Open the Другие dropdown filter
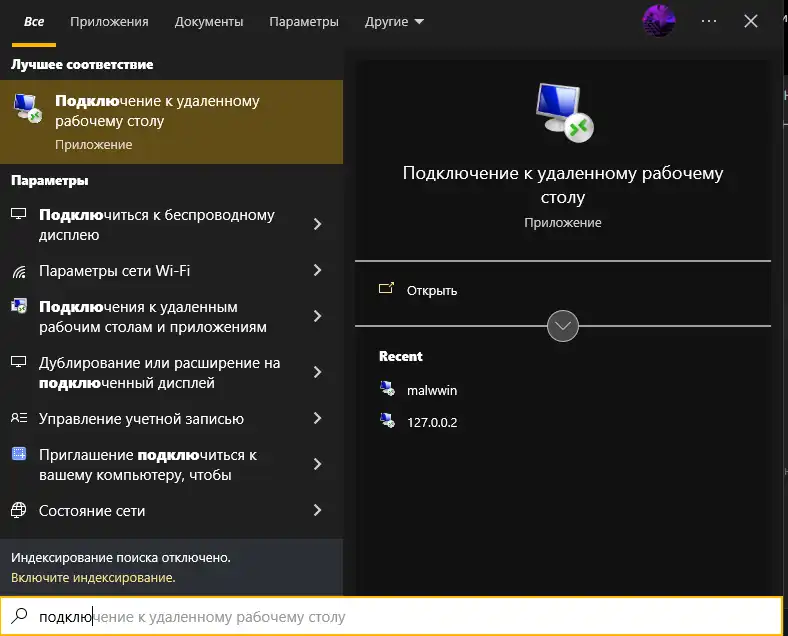 (394, 21)
